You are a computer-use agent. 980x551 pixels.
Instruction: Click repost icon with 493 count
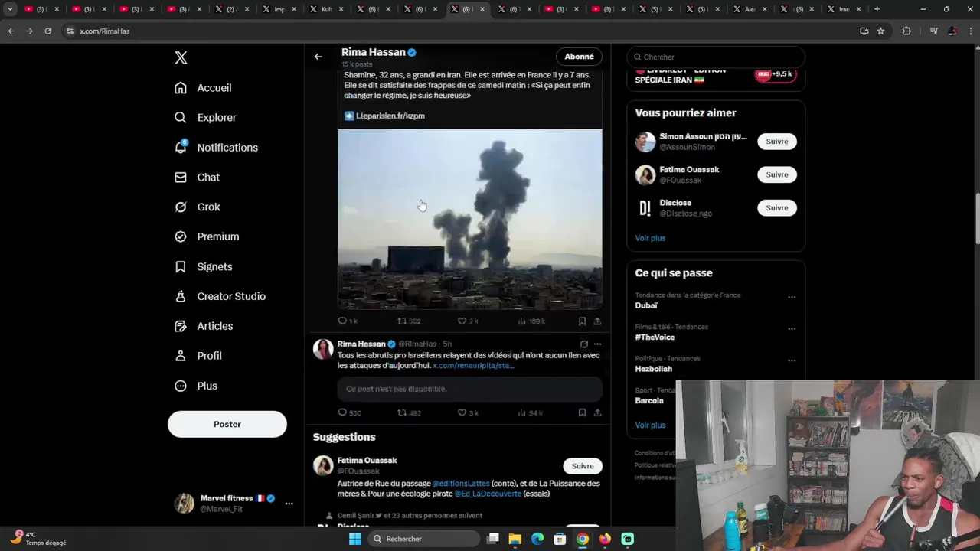401,413
